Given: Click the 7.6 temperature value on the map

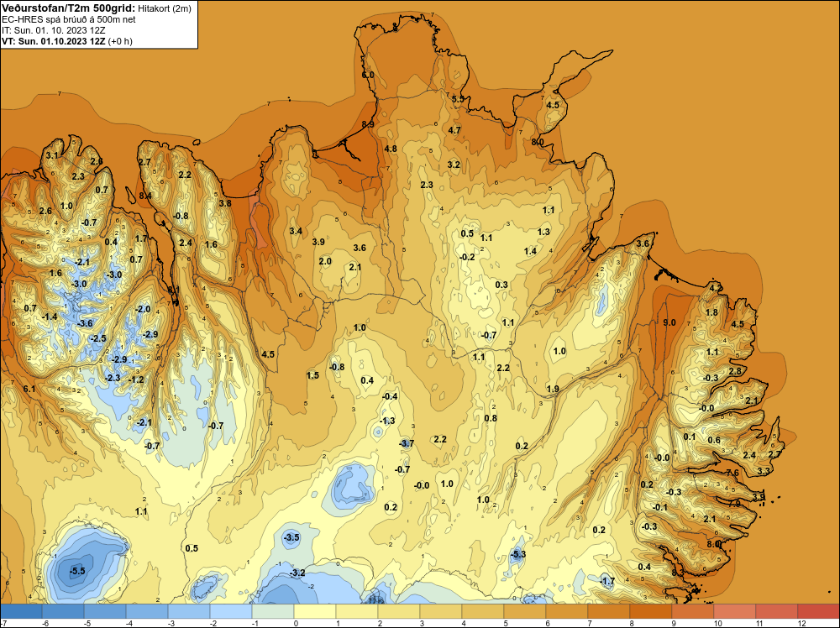Looking at the screenshot, I should point(732,473).
